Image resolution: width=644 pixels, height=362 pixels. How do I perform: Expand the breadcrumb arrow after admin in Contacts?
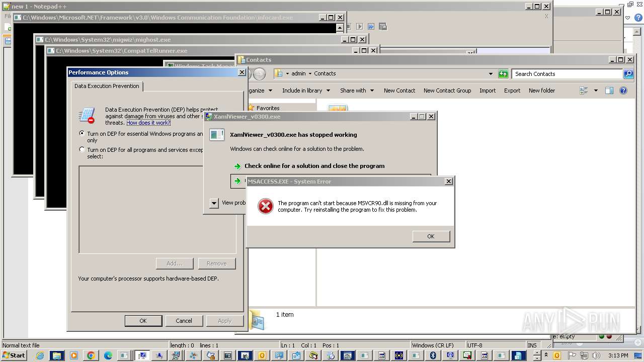(x=310, y=74)
